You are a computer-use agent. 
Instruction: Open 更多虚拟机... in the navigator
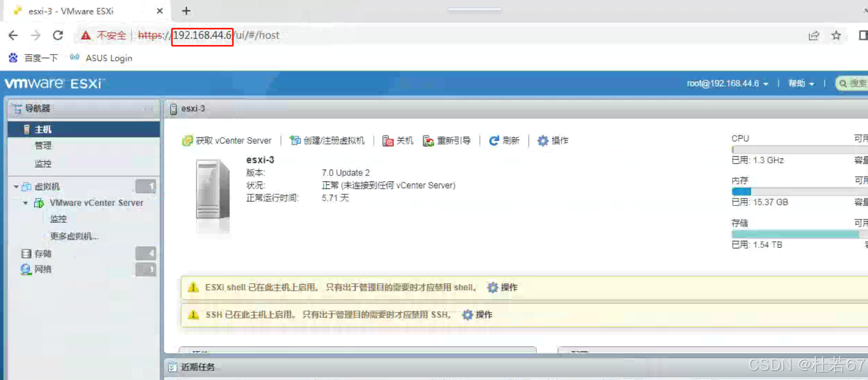coord(74,236)
